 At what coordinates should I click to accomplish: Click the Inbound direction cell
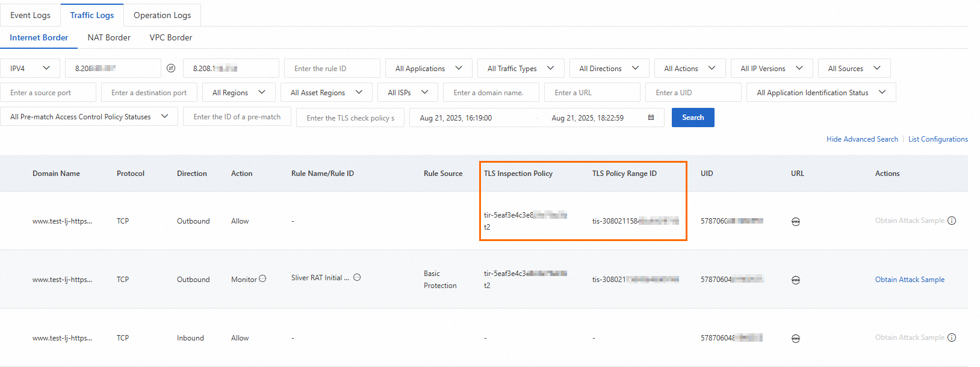tap(190, 338)
